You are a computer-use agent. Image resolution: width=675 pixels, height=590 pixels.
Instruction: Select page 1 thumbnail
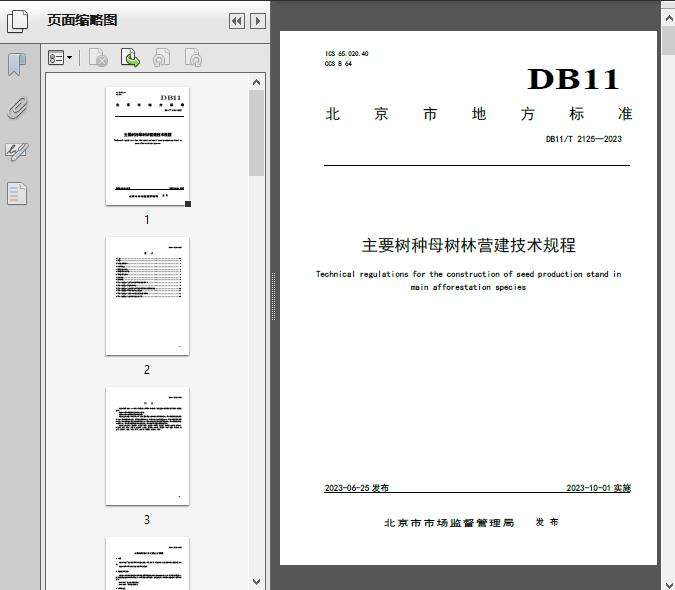147,146
